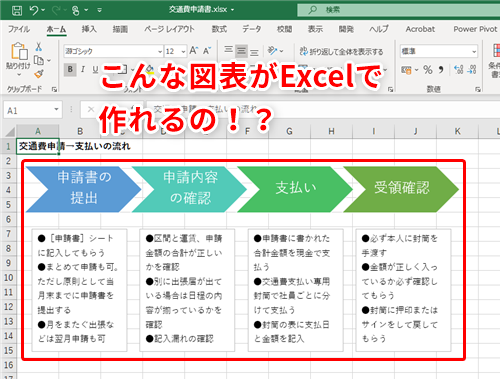The height and width of the screenshot is (379, 500).
Task: Open the Acrobat tab
Action: point(420,29)
